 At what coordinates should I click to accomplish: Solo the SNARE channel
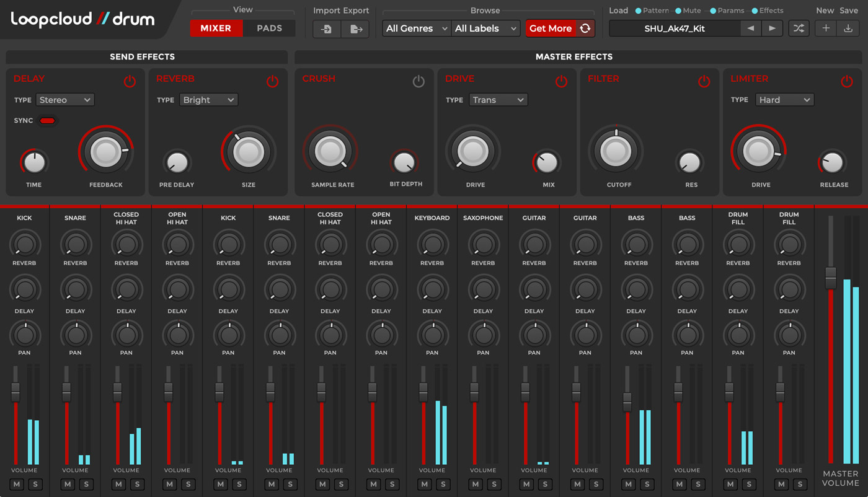pyautogui.click(x=86, y=484)
